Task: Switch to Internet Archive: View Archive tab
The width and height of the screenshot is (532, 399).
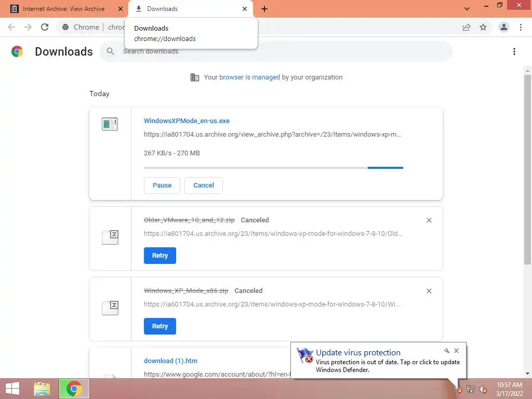Action: click(64, 9)
